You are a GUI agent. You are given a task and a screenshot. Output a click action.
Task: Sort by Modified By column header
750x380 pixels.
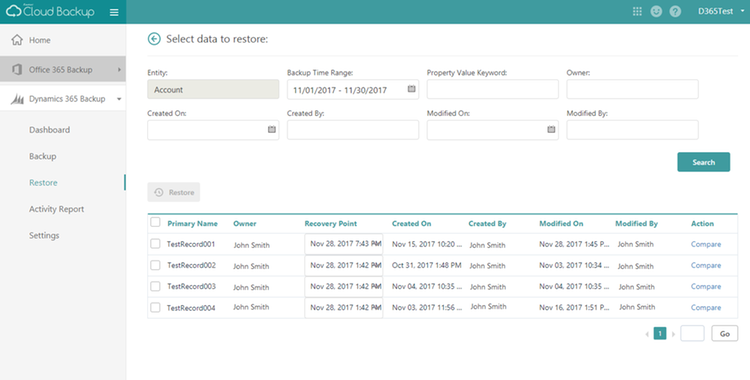click(636, 224)
